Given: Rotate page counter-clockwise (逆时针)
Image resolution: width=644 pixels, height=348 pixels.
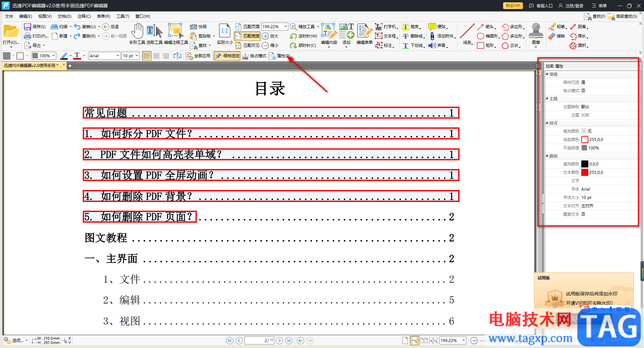Looking at the screenshot, I should [304, 36].
